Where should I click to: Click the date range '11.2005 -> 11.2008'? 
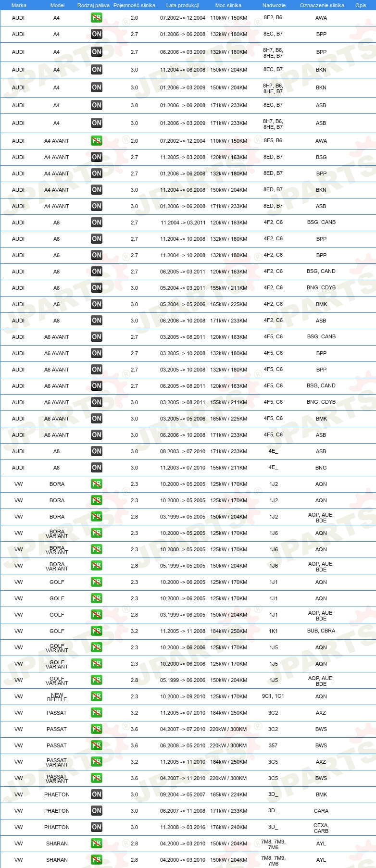point(183,631)
